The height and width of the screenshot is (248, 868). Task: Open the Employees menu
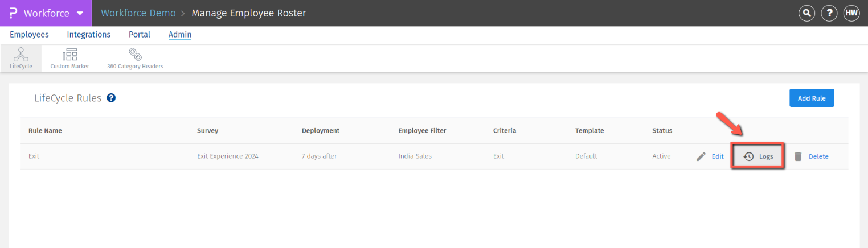click(29, 35)
